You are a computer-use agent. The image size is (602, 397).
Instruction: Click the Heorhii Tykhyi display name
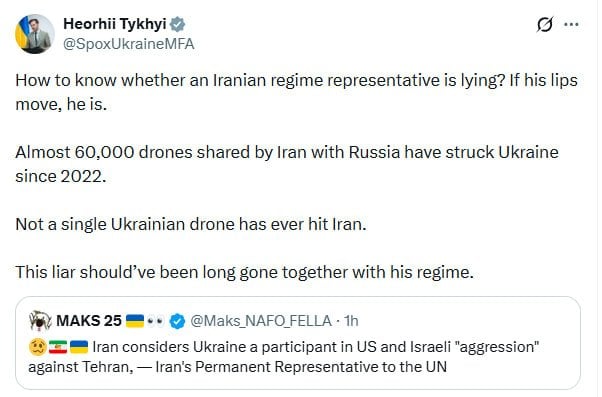point(114,24)
